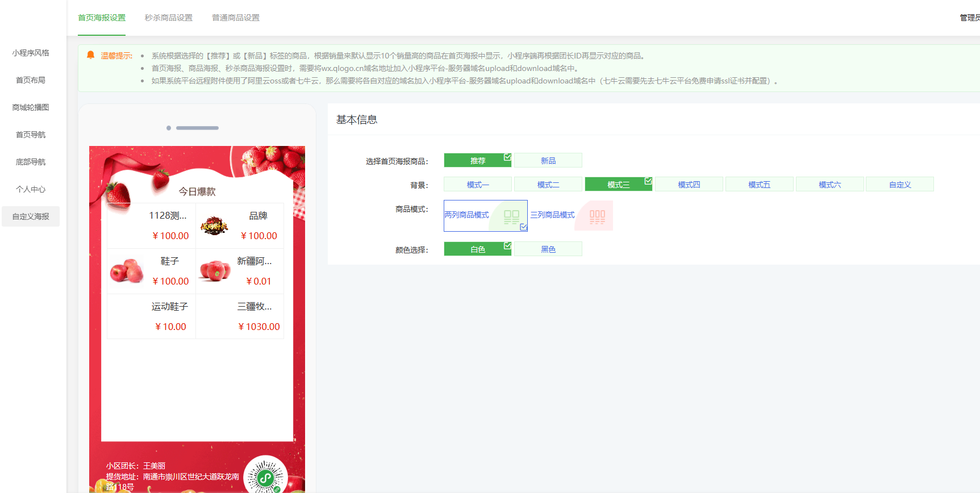Select the 推荐 product option
The height and width of the screenshot is (493, 980).
tap(477, 161)
